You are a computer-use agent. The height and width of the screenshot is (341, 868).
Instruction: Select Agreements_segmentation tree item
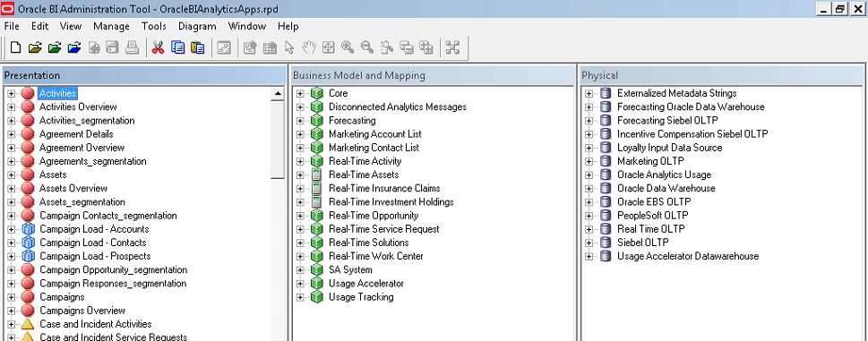click(93, 161)
